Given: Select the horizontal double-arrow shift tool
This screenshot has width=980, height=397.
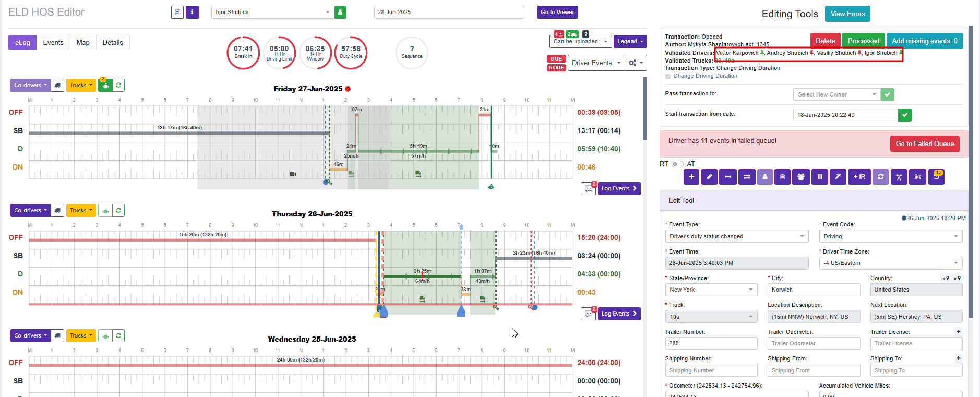Looking at the screenshot, I should 727,177.
